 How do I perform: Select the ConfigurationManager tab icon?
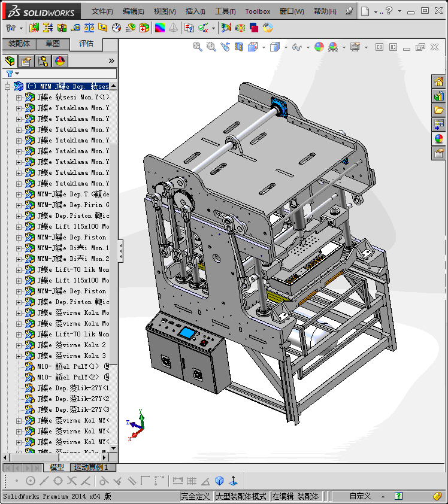43,61
